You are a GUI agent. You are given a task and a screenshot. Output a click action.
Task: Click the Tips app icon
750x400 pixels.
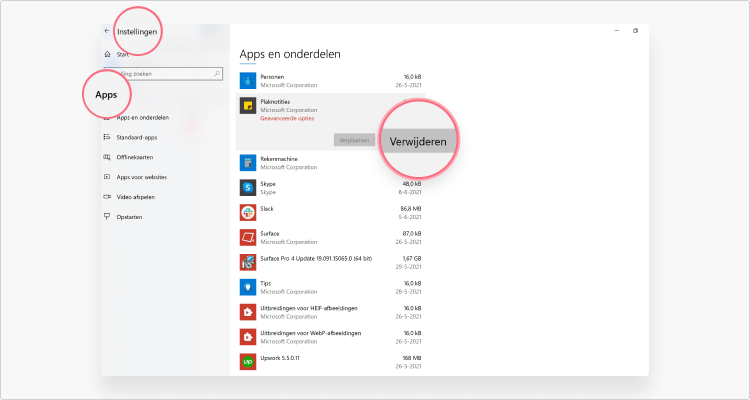(248, 288)
